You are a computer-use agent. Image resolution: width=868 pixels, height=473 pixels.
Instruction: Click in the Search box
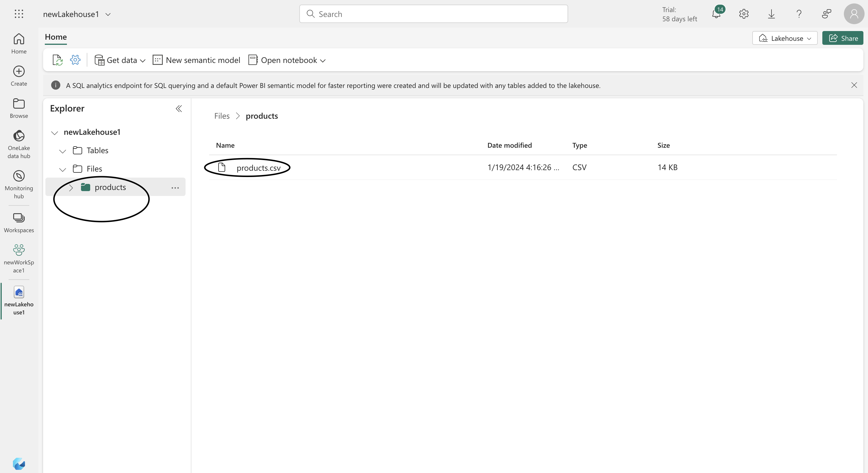coord(433,14)
